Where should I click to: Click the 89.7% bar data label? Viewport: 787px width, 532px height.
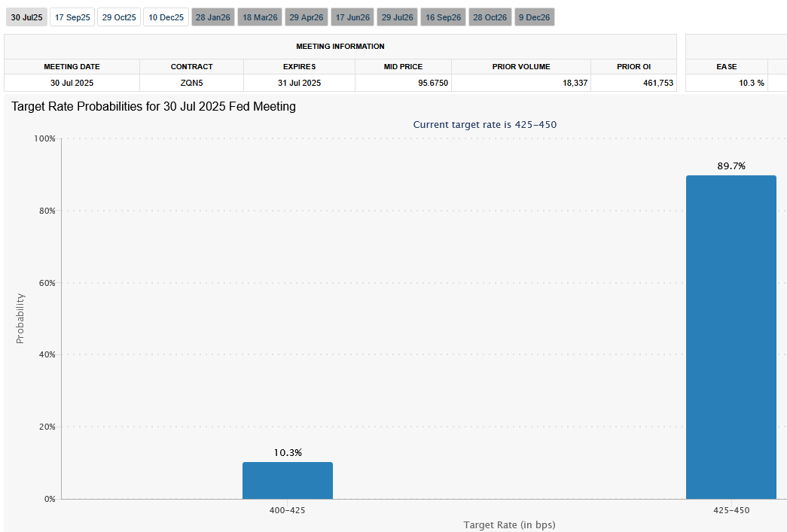731,166
